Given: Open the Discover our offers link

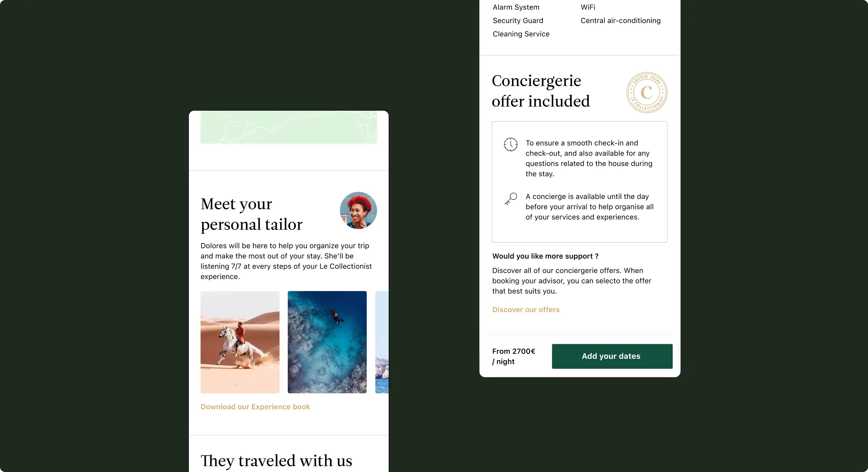Looking at the screenshot, I should pyautogui.click(x=526, y=310).
